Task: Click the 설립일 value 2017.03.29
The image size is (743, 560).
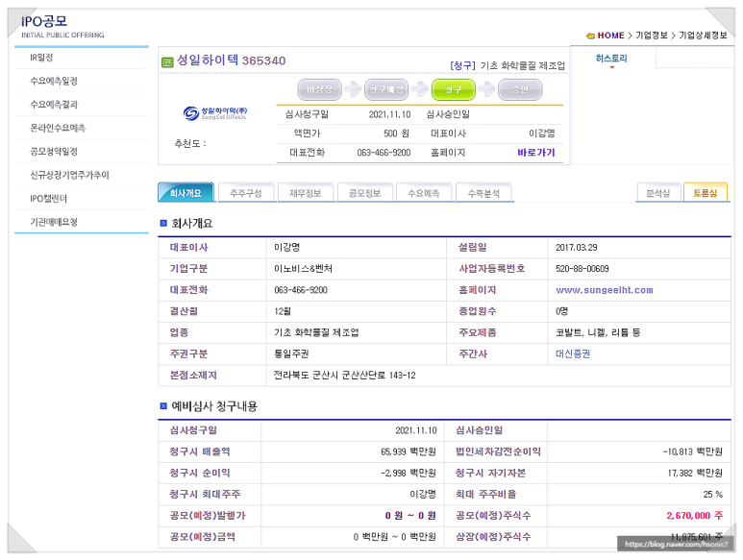Action: pyautogui.click(x=576, y=247)
